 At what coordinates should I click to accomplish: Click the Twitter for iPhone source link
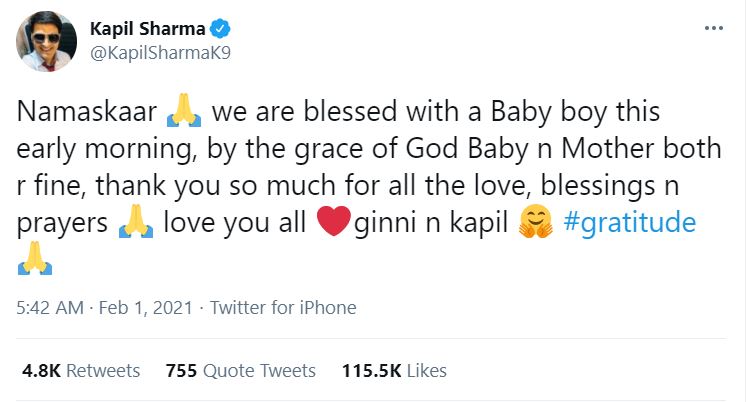tap(283, 308)
